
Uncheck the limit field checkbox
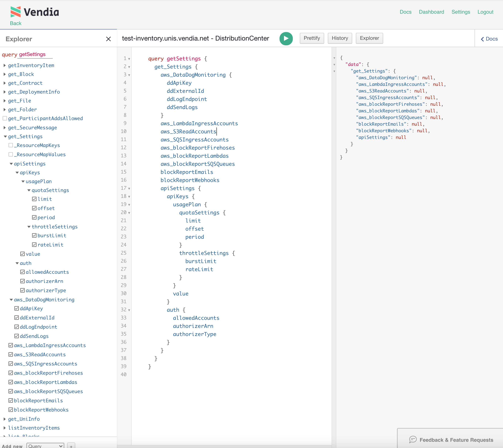click(34, 199)
